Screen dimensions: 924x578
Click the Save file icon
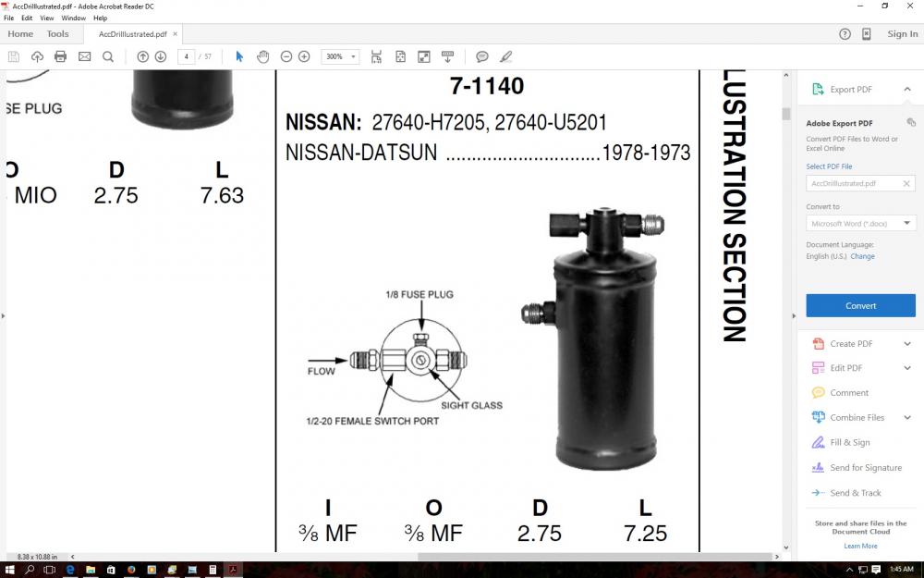click(x=14, y=56)
